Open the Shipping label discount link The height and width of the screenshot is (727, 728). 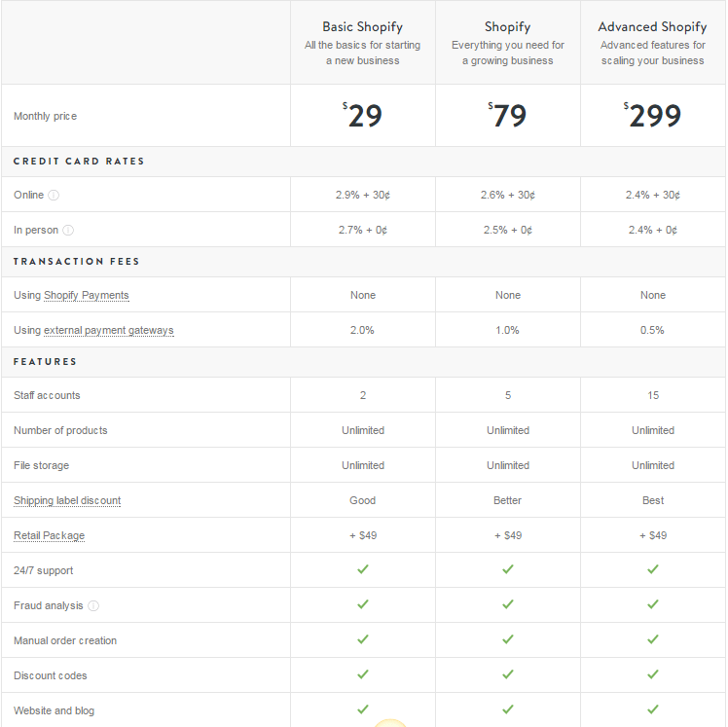67,500
